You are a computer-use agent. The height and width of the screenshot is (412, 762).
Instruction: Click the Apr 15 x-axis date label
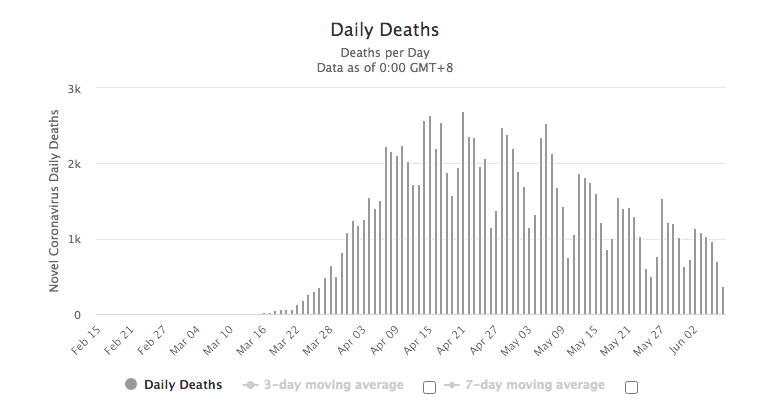(x=418, y=340)
